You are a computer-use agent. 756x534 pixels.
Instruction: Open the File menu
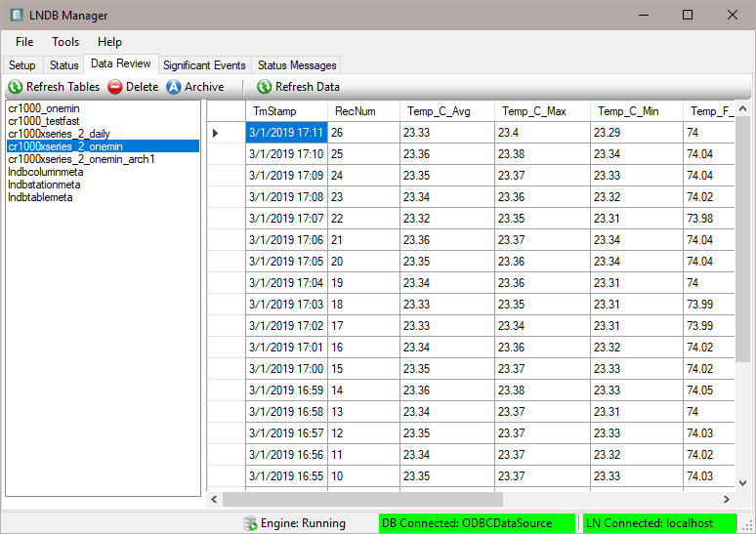pyautogui.click(x=24, y=42)
